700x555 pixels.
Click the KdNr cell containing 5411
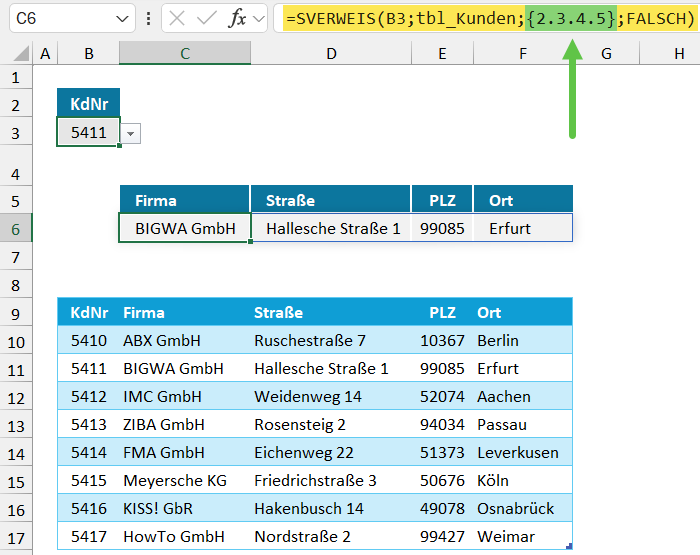88,132
